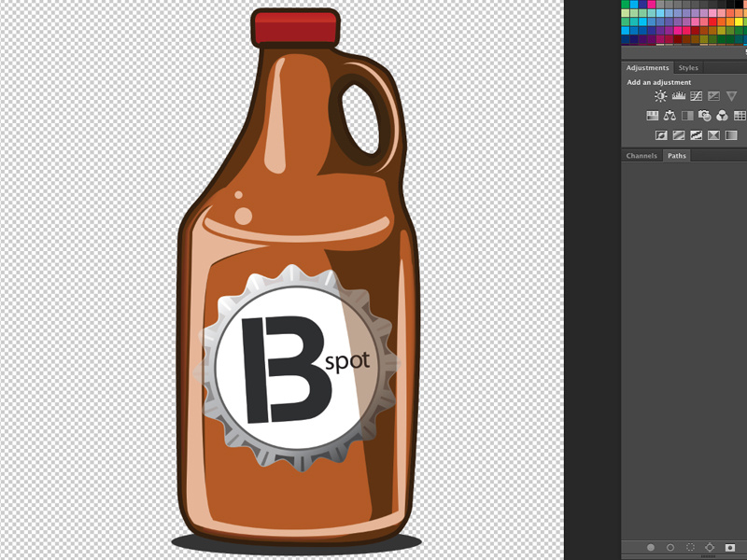Add a Brightness/Contrast adjustment layer

pyautogui.click(x=660, y=96)
